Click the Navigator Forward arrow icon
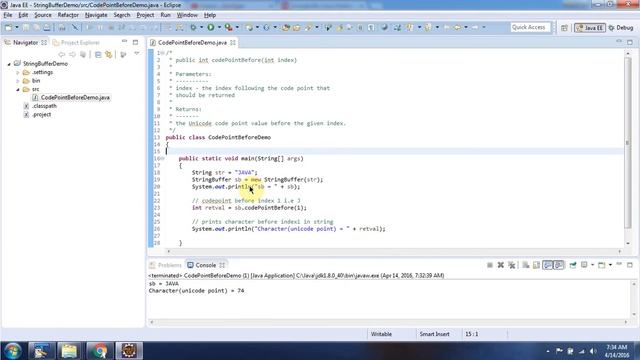 pyautogui.click(x=72, y=54)
